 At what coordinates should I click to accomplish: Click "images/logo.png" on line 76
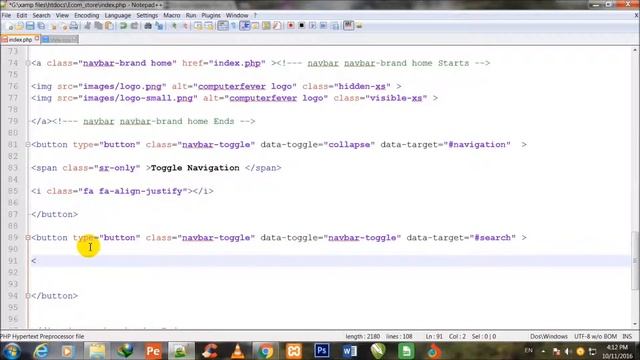tap(122, 87)
